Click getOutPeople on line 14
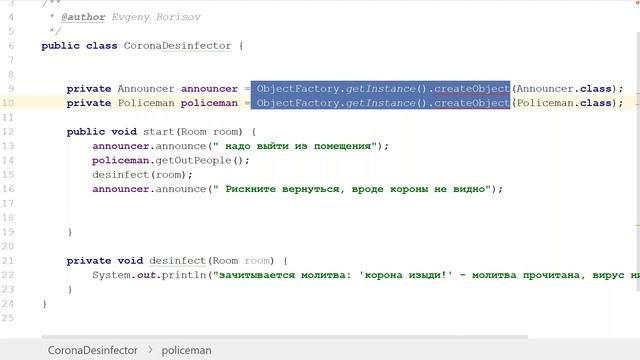This screenshot has width=640, height=360. pyautogui.click(x=193, y=160)
